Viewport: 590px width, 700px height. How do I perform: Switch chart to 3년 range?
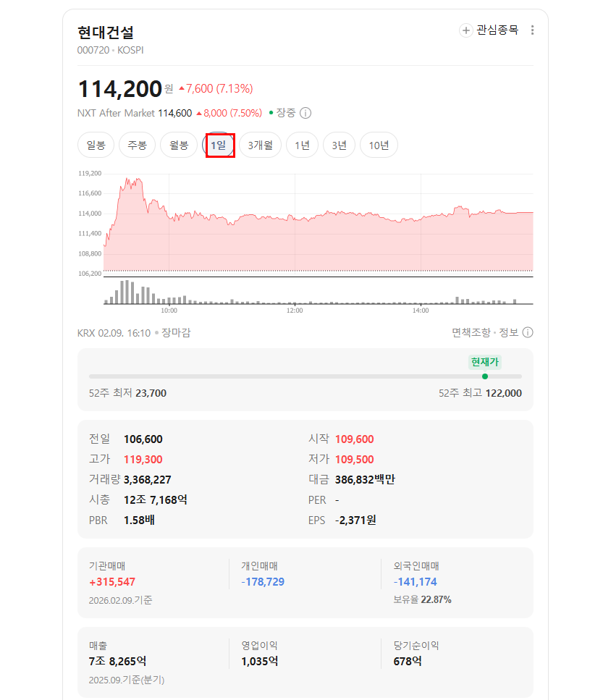340,145
